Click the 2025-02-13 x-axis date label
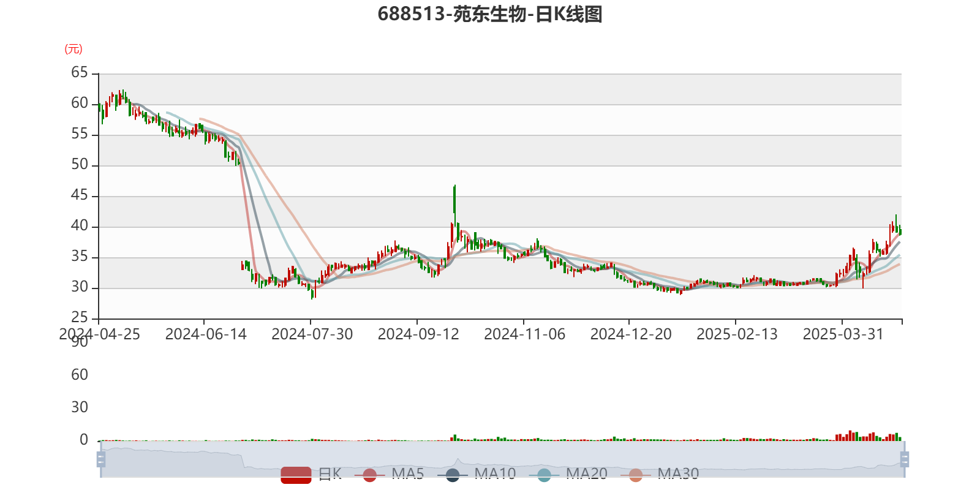This screenshot has height=490, width=980. pos(736,334)
